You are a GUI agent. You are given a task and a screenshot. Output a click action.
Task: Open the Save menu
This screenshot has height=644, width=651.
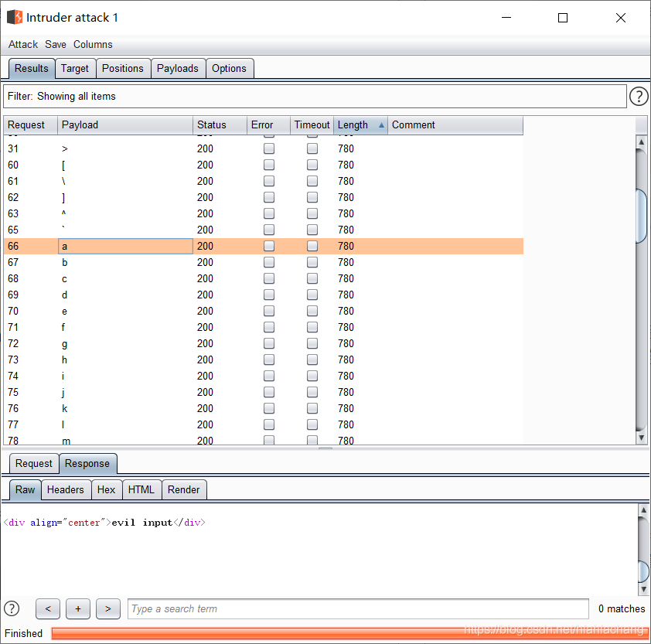click(55, 44)
